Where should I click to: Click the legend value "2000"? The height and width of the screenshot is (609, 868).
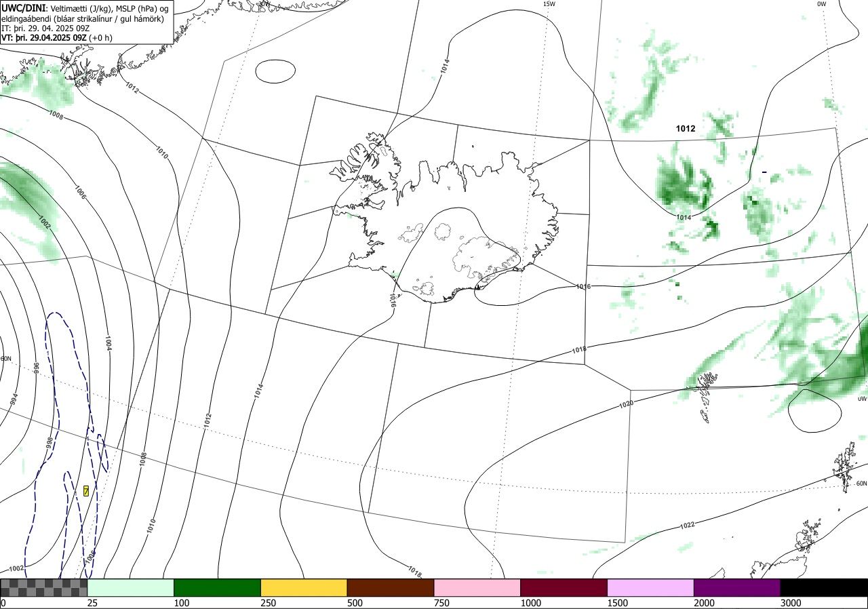pos(704,603)
